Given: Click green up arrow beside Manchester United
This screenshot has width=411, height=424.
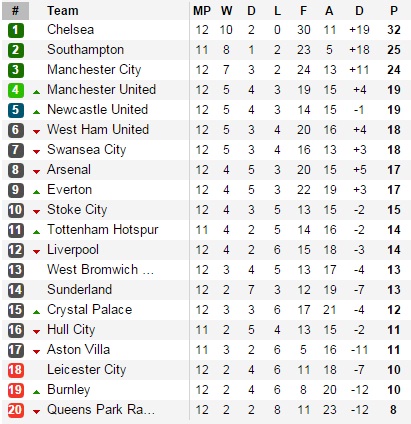Looking at the screenshot, I should click(36, 92).
